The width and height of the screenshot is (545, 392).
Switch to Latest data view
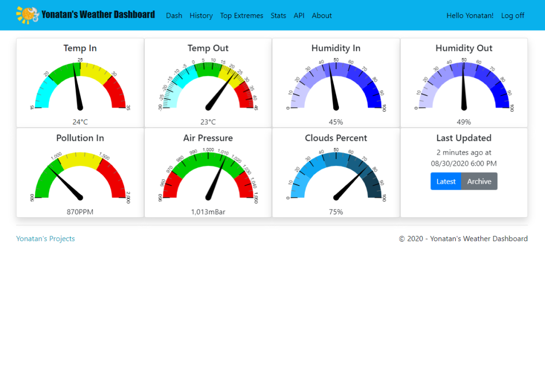446,181
